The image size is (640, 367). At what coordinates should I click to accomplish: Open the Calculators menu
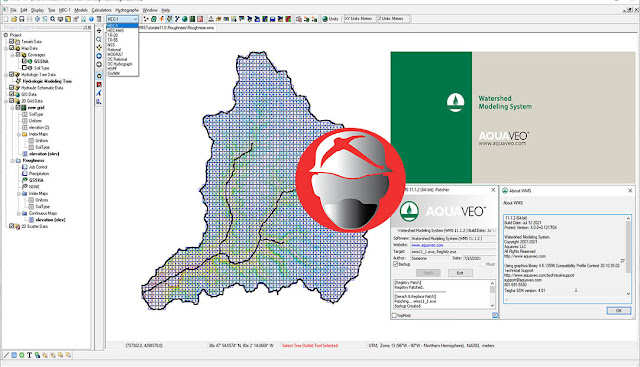(x=101, y=10)
